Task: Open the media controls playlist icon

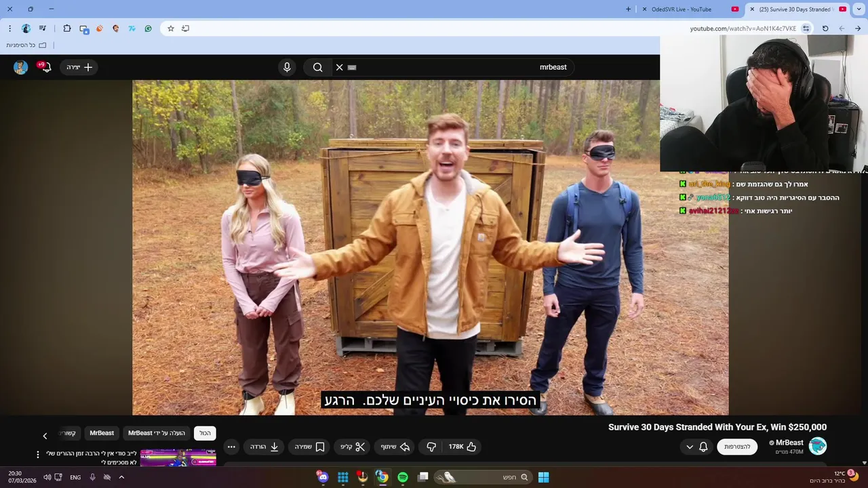Action: pyautogui.click(x=43, y=28)
